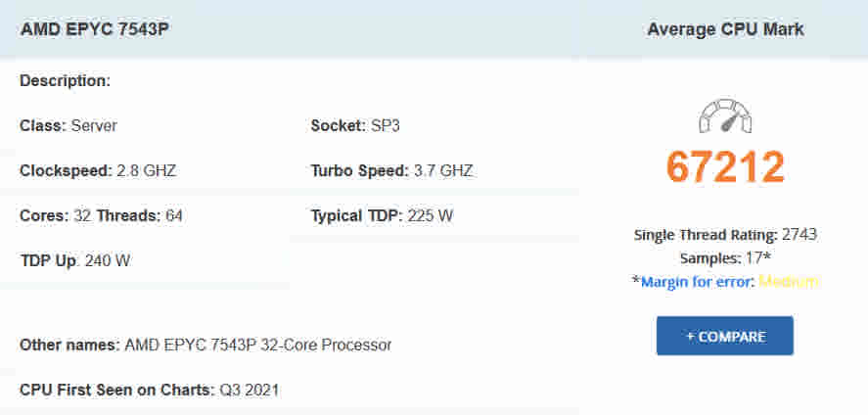868x415 pixels.
Task: Click the yellow Medium margin text
Action: point(788,282)
